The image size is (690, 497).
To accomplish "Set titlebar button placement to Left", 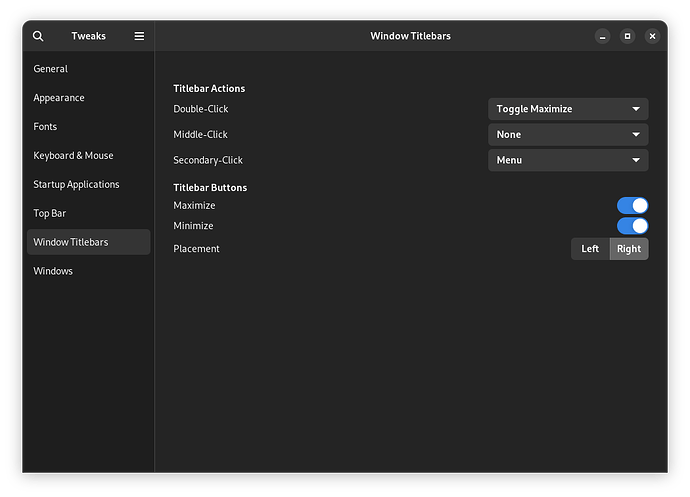I will 590,249.
